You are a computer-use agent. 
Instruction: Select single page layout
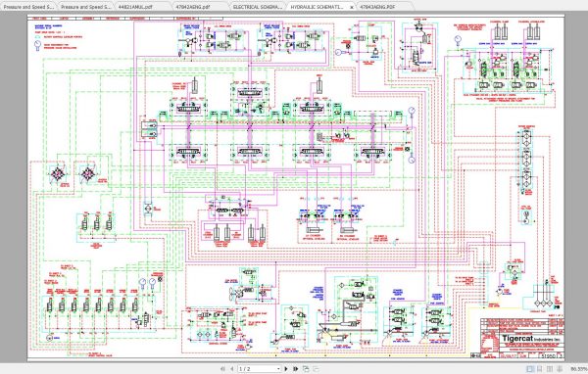pyautogui.click(x=530, y=369)
